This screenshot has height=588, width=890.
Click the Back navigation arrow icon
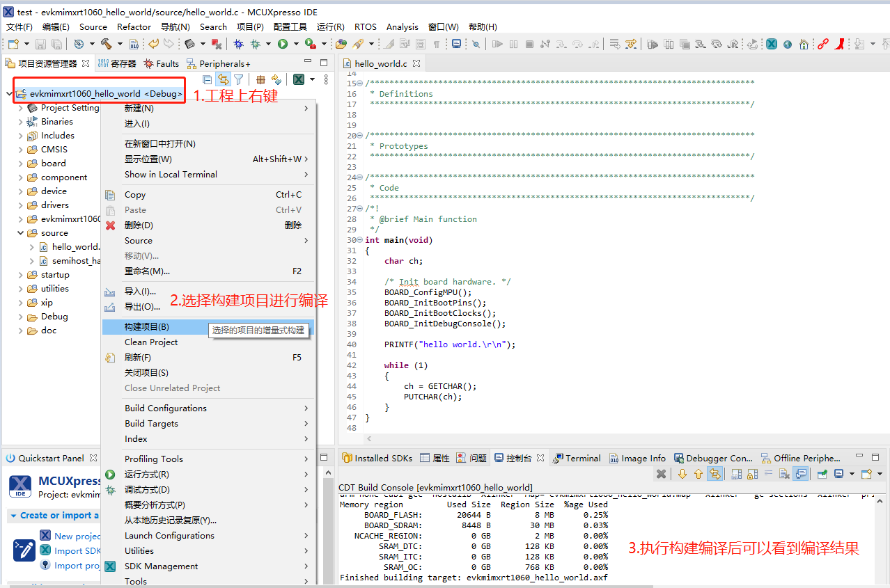[153, 44]
